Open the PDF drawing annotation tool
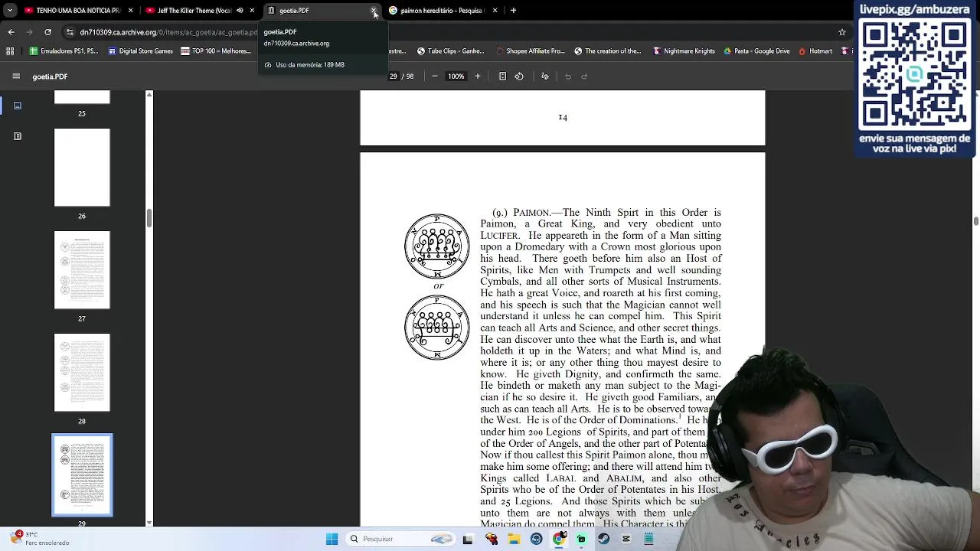Screen dimensions: 980x551 (x=545, y=77)
